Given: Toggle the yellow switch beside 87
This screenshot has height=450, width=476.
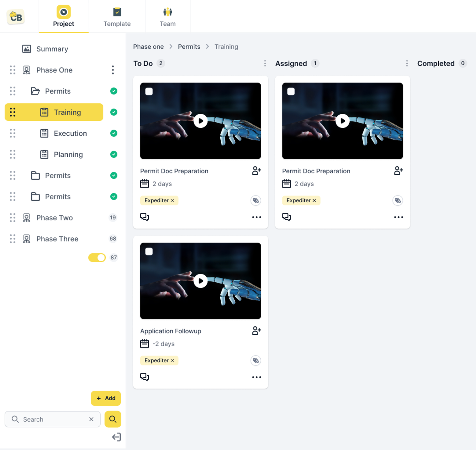Looking at the screenshot, I should (x=97, y=257).
